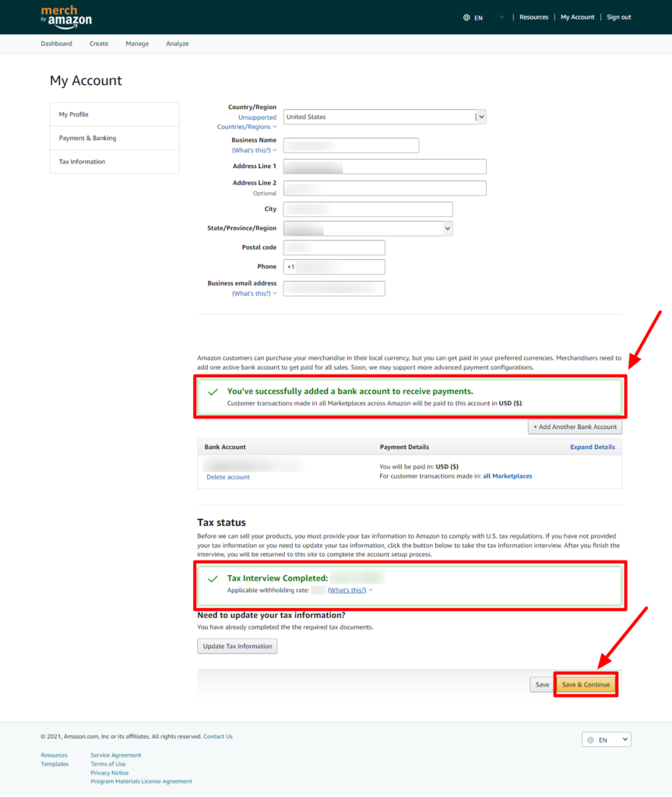The height and width of the screenshot is (797, 672).
Task: Open the all Marketplaces link
Action: pyautogui.click(x=507, y=476)
